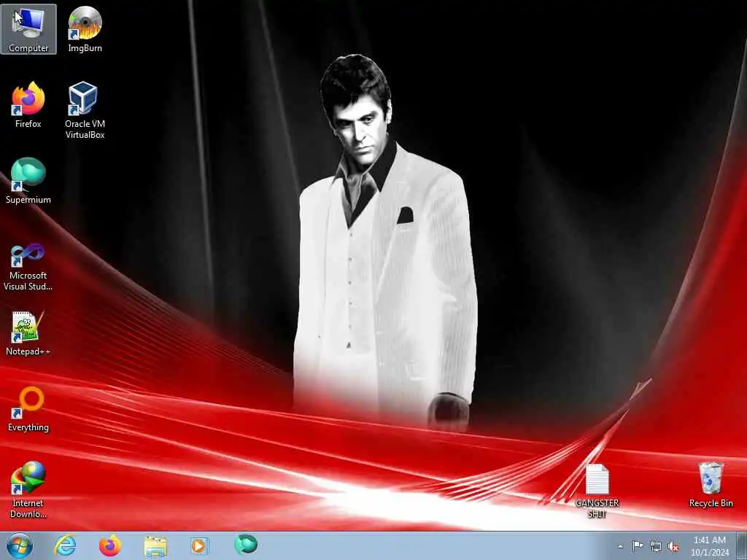Viewport: 747px width, 560px height.
Task: Select the Supermium desktop shortcut
Action: click(28, 181)
